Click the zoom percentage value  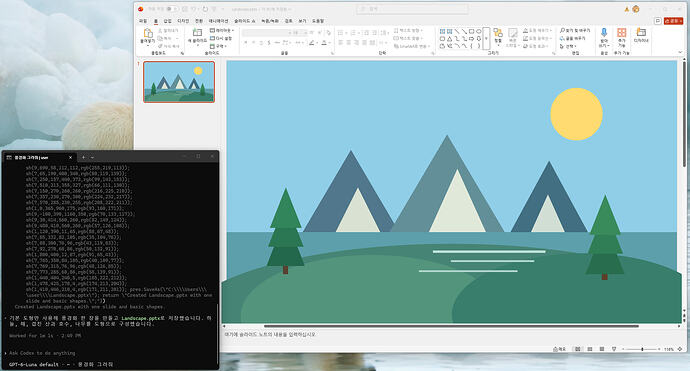668,349
